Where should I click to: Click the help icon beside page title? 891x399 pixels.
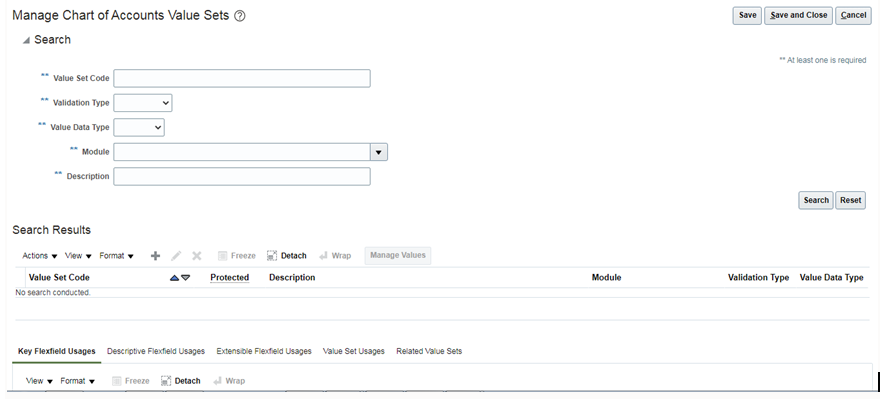[240, 16]
